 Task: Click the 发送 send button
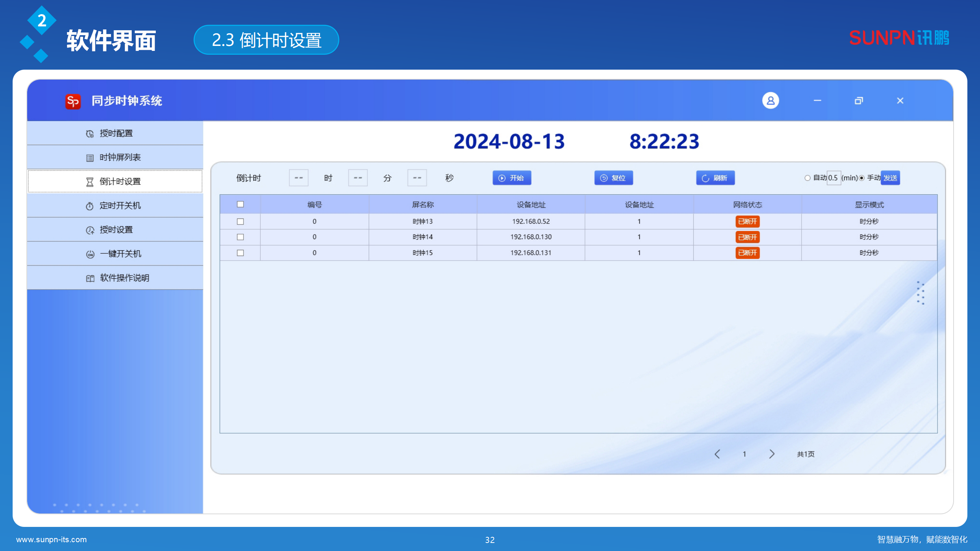click(890, 178)
